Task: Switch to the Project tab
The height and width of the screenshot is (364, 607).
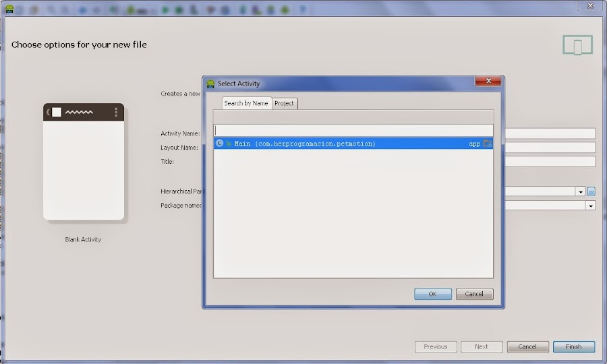Action: (x=284, y=103)
